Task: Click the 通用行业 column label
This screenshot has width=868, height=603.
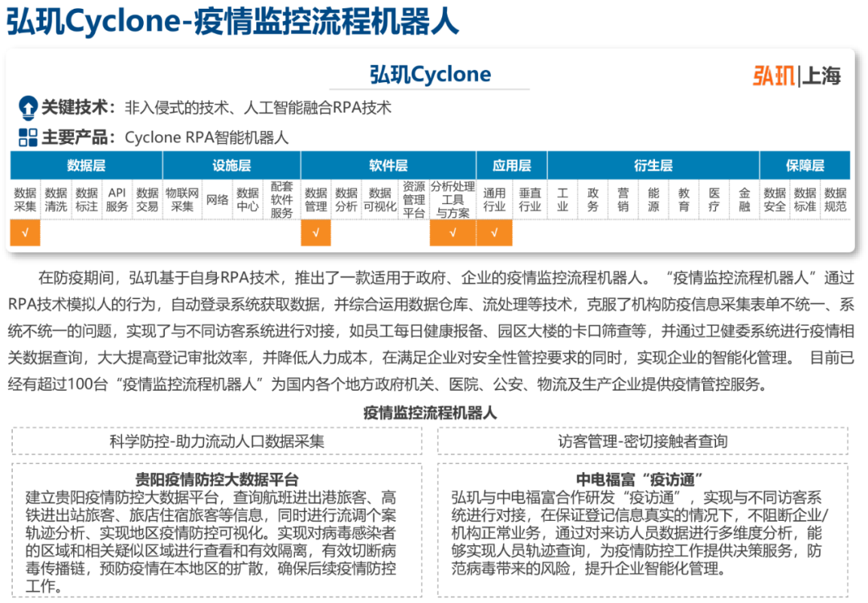Action: point(494,200)
